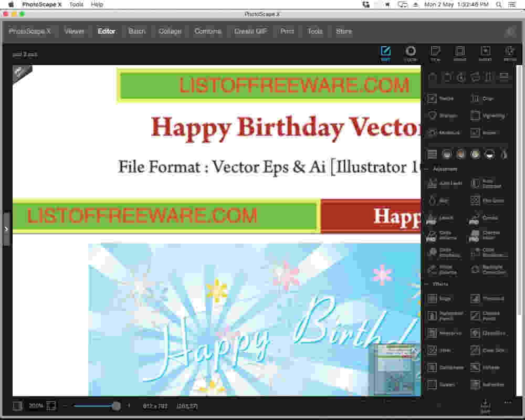The image size is (525, 420).
Task: Click the zoom out minus button
Action: click(x=65, y=406)
